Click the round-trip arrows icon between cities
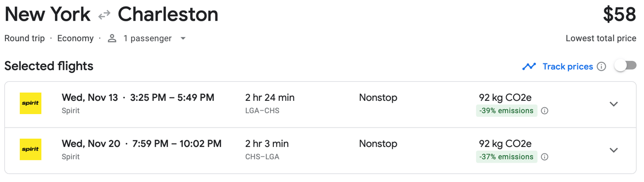This screenshot has width=644, height=182. 104,15
